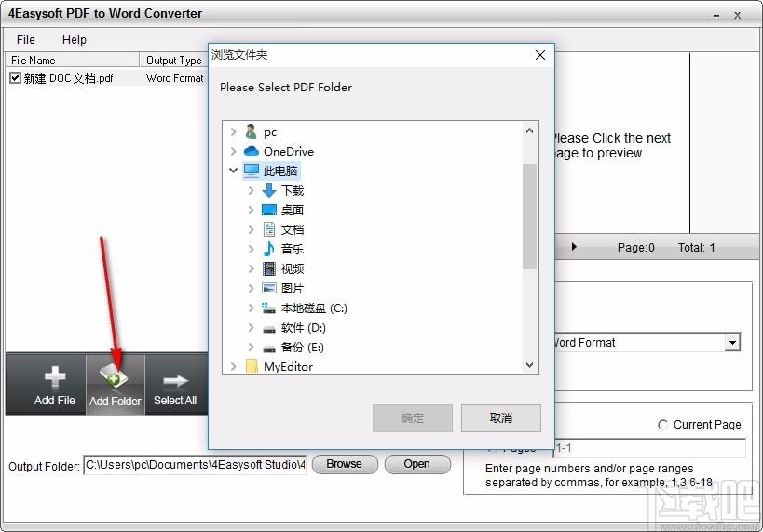763x532 pixels.
Task: Expand the 下载 folder node
Action: pyautogui.click(x=252, y=190)
